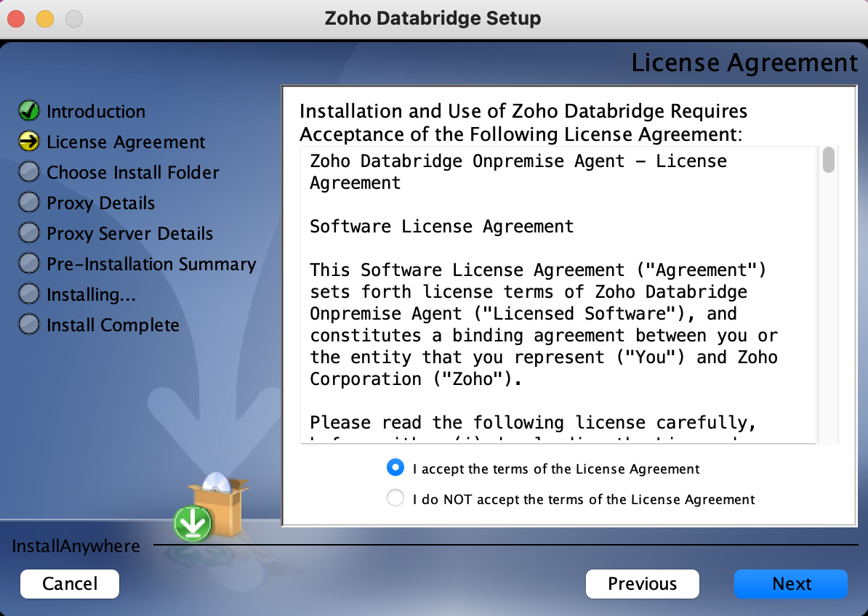Click the installer box with green download arrow
Image resolution: width=868 pixels, height=616 pixels.
click(211, 508)
